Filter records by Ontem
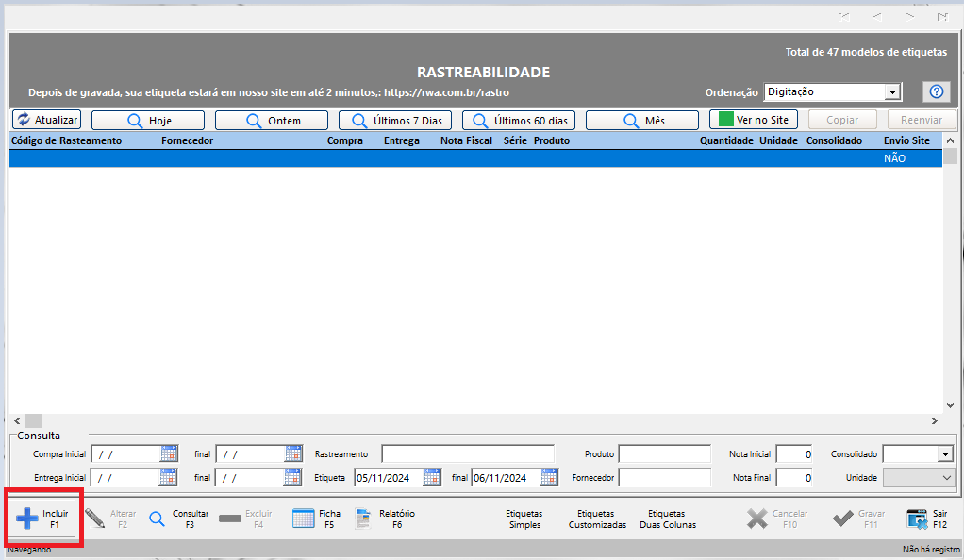Screen dimensions: 964x560 [x=272, y=121]
